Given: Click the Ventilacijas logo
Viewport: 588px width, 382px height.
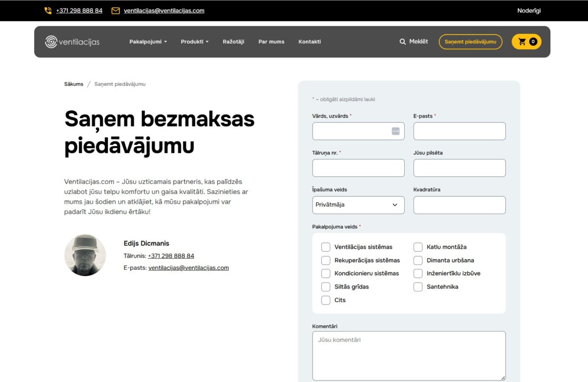Looking at the screenshot, I should click(72, 42).
